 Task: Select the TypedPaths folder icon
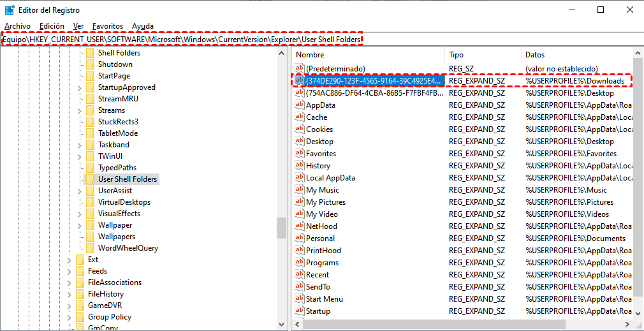click(x=90, y=168)
